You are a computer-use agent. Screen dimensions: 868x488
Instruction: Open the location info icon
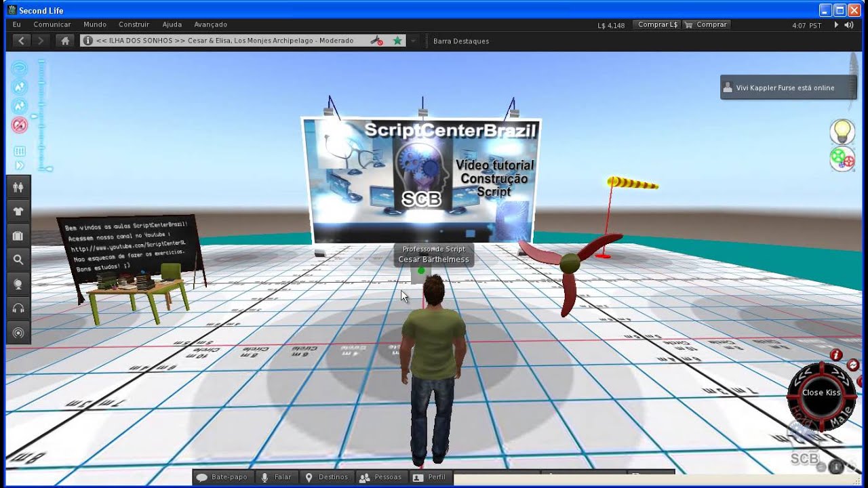point(87,41)
